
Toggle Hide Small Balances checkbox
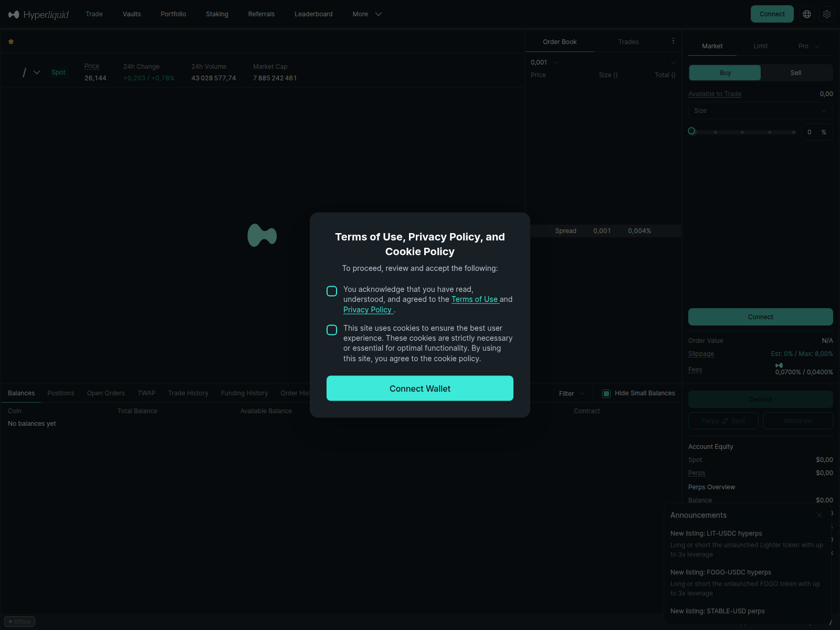coord(606,393)
